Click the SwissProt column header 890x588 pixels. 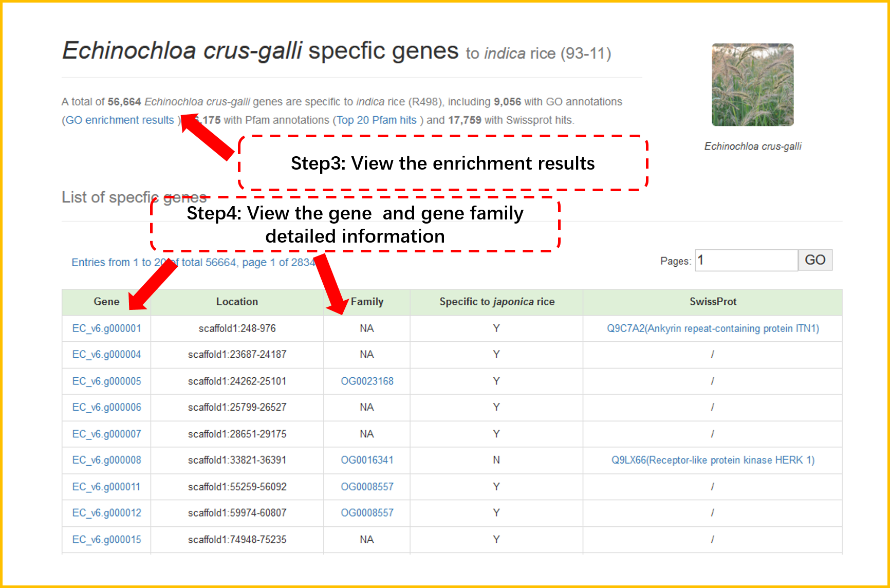[x=712, y=302]
